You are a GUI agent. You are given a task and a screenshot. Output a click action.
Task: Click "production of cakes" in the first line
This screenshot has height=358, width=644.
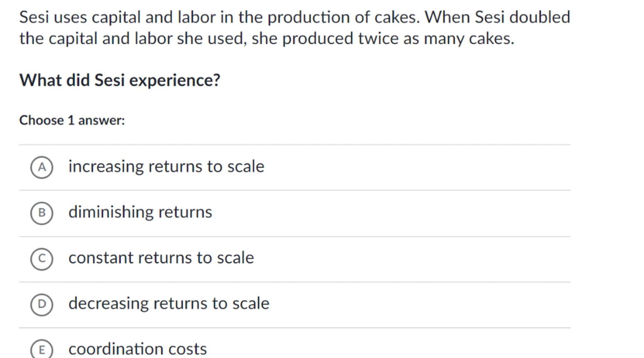[343, 17]
